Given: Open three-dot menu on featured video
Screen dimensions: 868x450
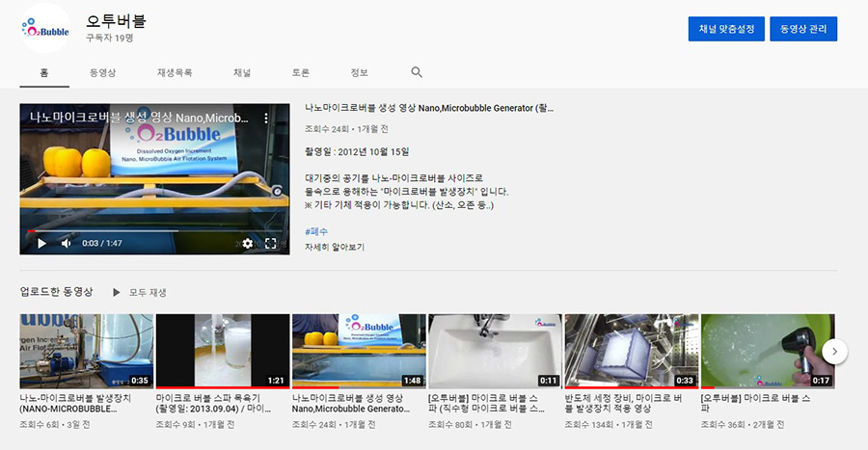Looking at the screenshot, I should point(266,119).
